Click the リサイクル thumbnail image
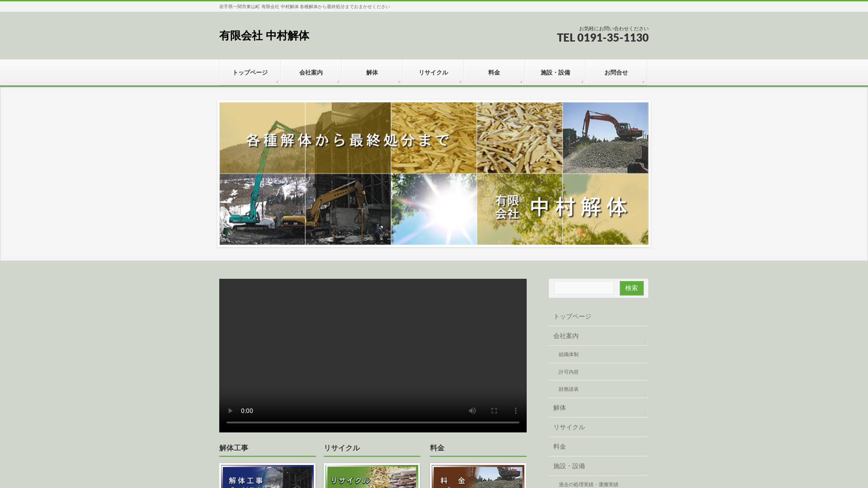Image resolution: width=868 pixels, height=488 pixels. pyautogui.click(x=372, y=477)
